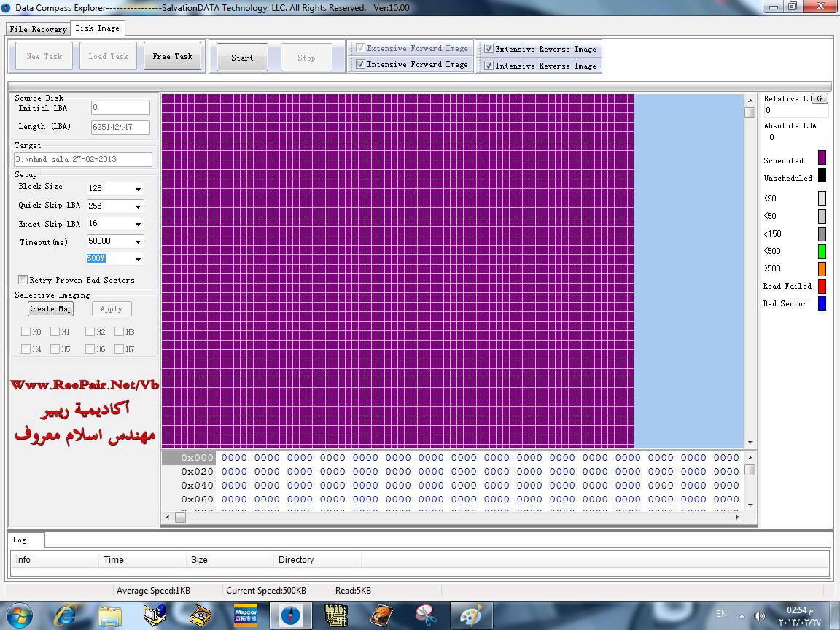Screen dimensions: 840x630
Task: Expand the Timeout(ms) dropdown
Action: tap(137, 241)
